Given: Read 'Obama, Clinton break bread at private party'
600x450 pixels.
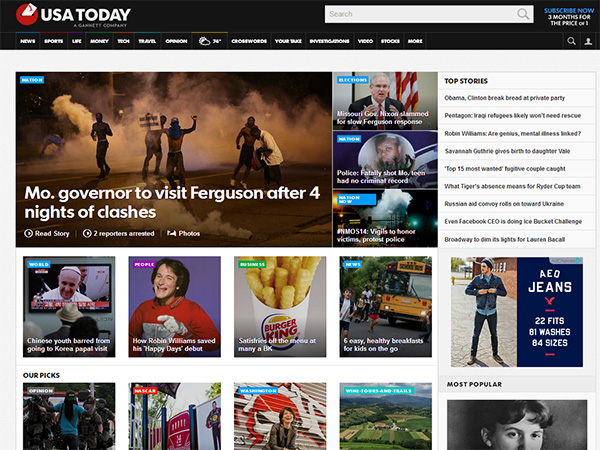Looking at the screenshot, I should [505, 98].
